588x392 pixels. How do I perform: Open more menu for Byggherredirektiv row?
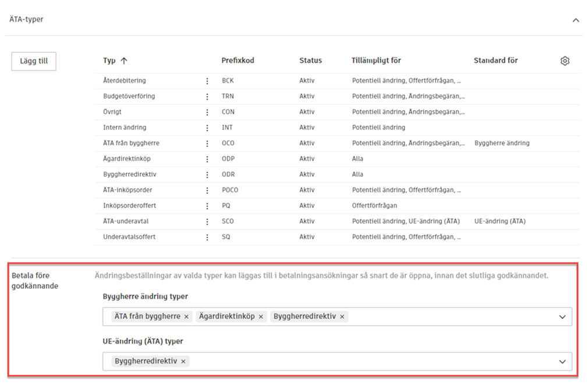(207, 175)
